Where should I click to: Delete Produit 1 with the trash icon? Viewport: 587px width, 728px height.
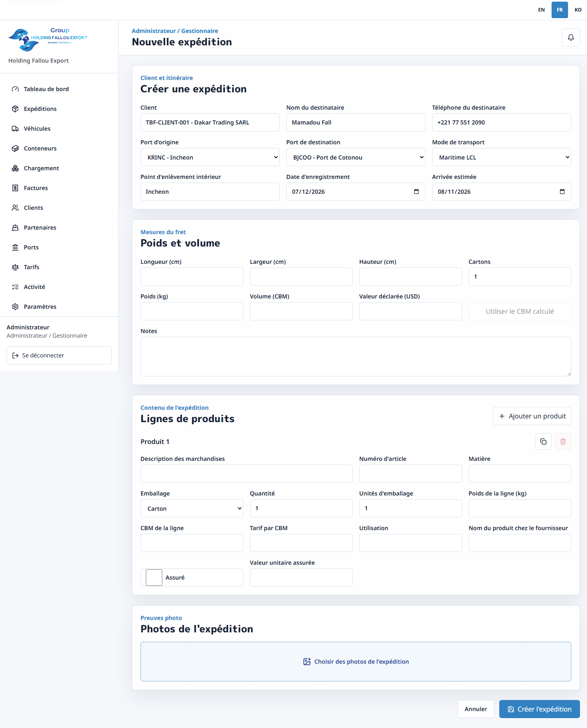pyautogui.click(x=563, y=441)
